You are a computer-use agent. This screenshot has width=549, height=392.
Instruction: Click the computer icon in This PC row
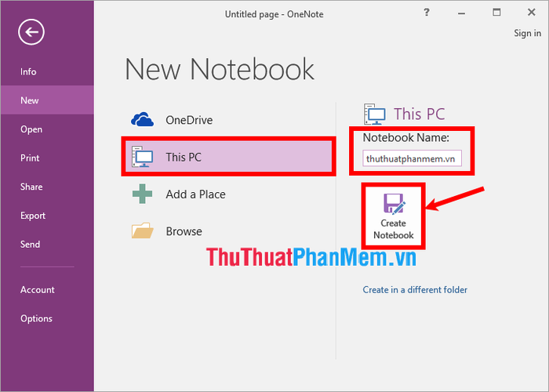pos(142,157)
